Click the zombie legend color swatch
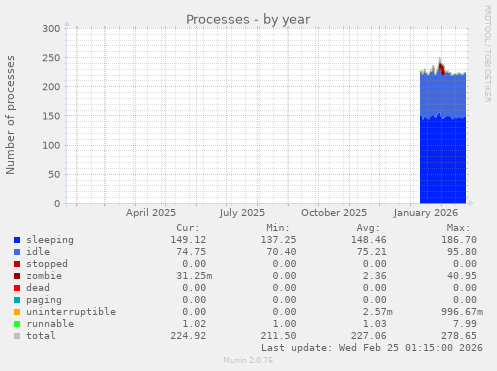 pos(17,276)
